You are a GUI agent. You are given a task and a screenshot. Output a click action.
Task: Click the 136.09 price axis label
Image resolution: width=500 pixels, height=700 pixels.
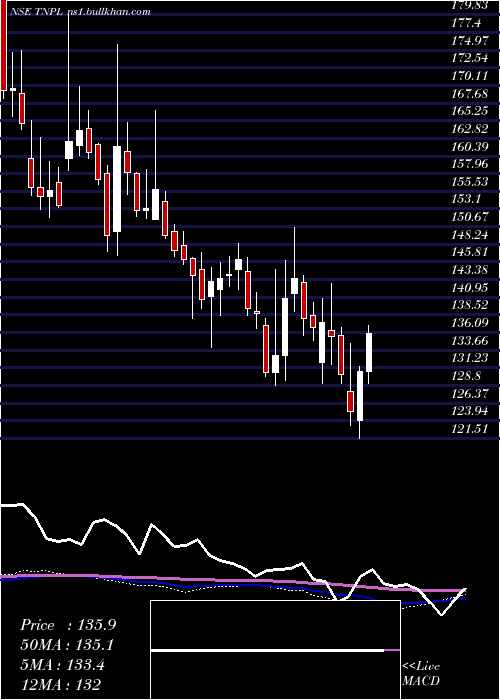coord(469,323)
